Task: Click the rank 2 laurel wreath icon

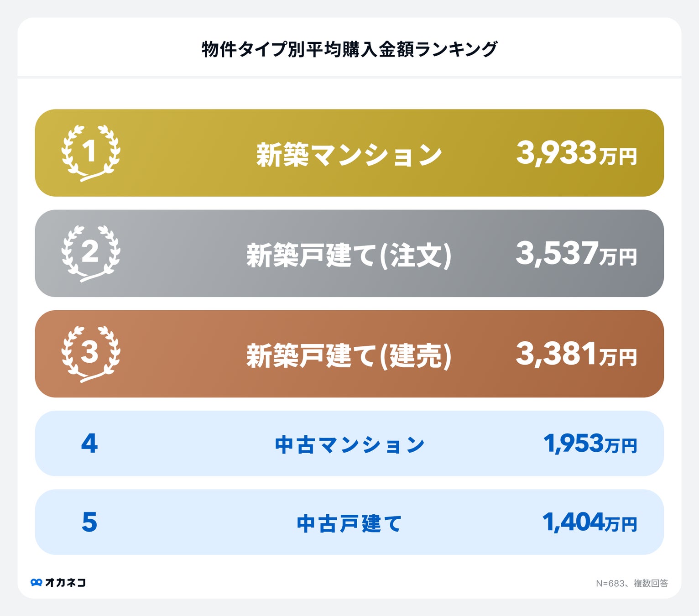Action: [90, 253]
